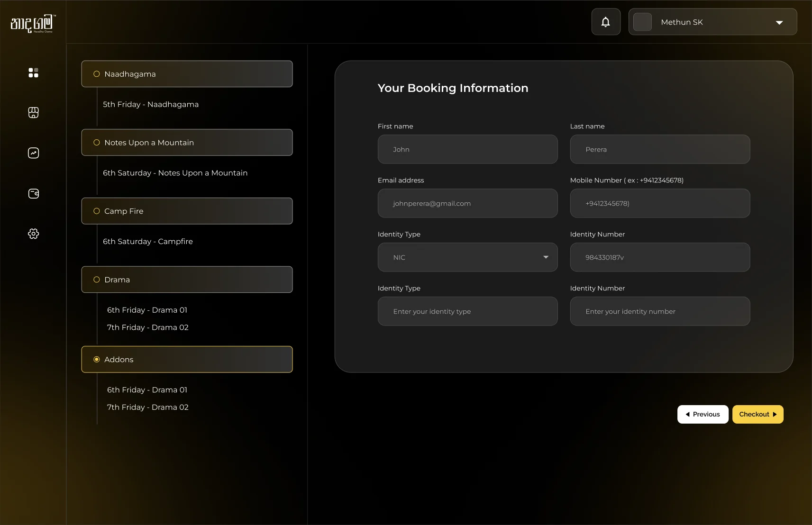Screen dimensions: 812x525
Task: Click the Your Booking Information heading
Action: 453,88
